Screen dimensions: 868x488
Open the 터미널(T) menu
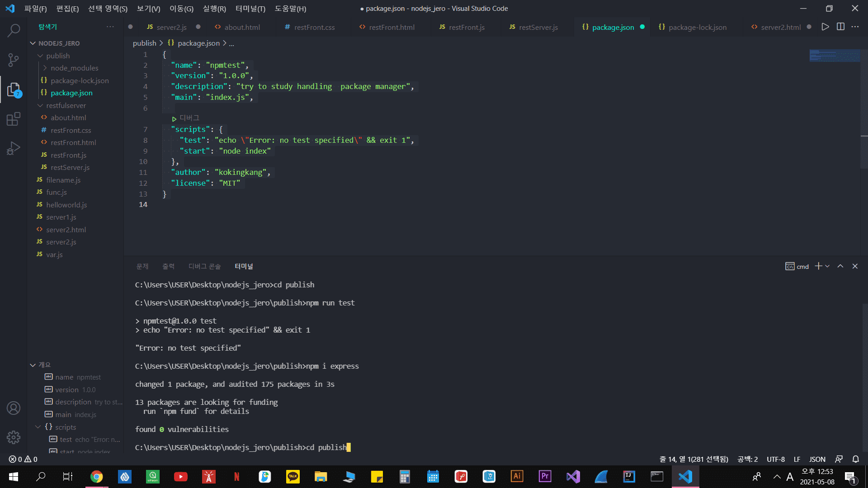[x=250, y=9]
